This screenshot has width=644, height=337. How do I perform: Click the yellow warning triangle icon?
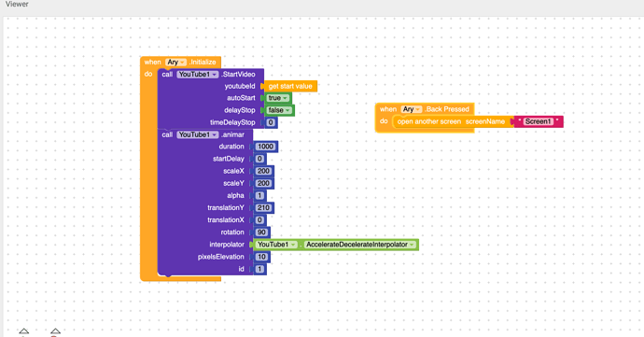pyautogui.click(x=24, y=331)
